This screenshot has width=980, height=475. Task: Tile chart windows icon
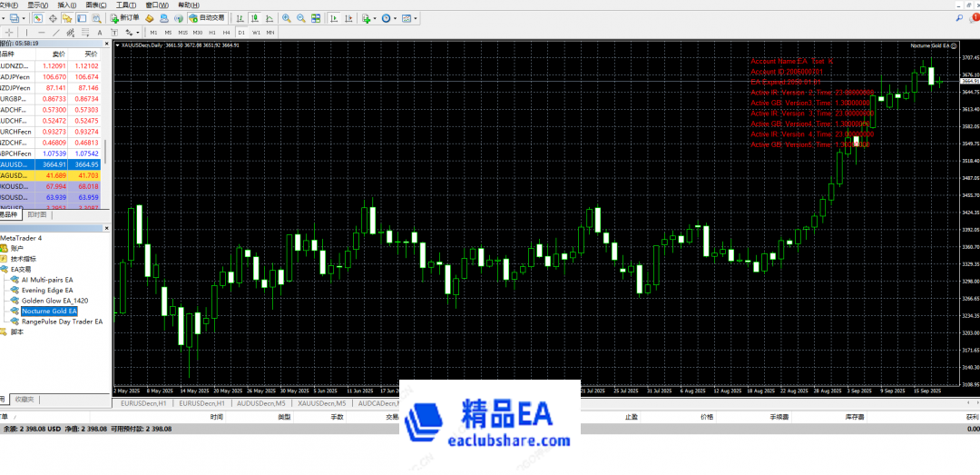[316, 18]
